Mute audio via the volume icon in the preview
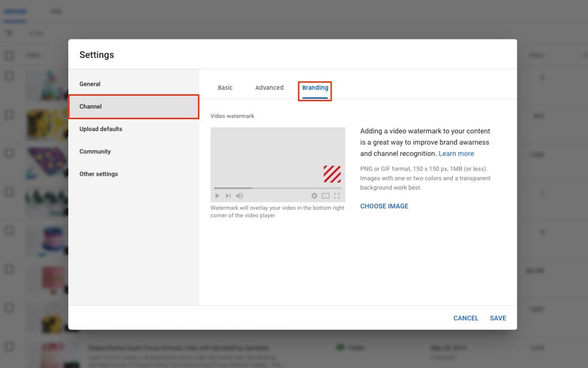The height and width of the screenshot is (368, 588). (239, 195)
